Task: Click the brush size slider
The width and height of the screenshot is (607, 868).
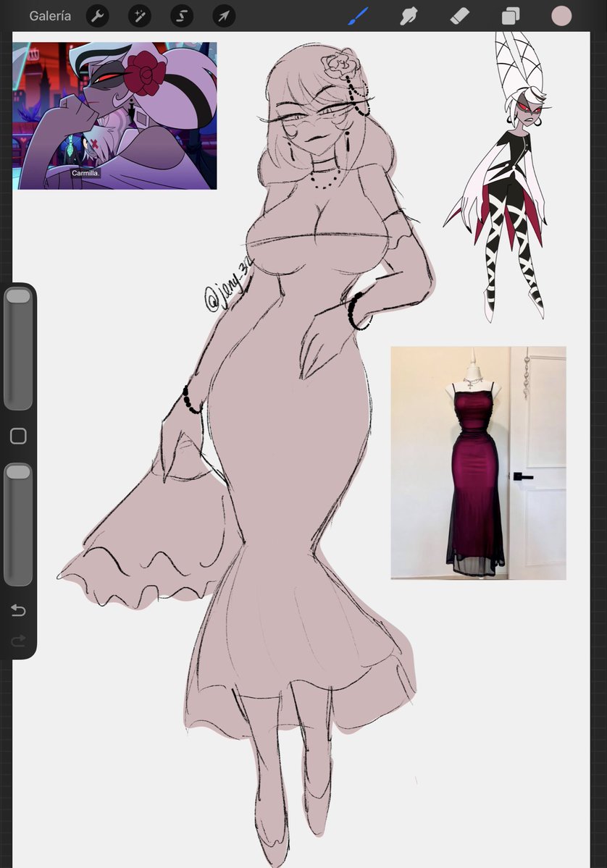Action: click(x=18, y=349)
